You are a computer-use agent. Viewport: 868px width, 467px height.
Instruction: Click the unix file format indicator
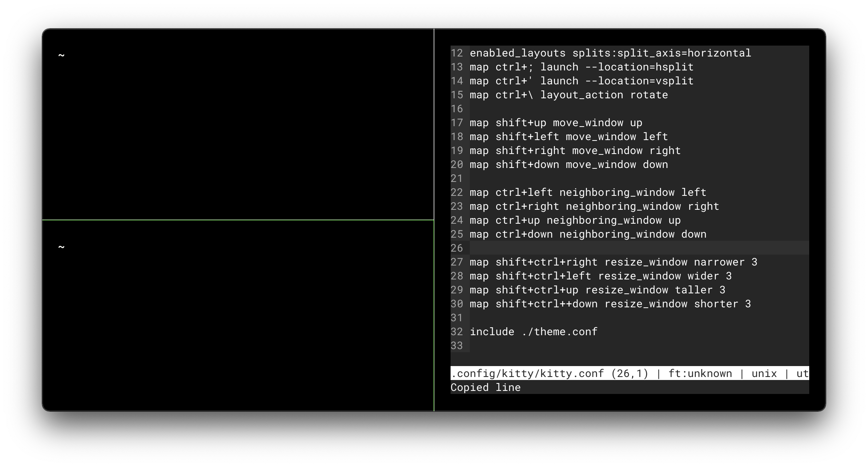[x=764, y=373]
